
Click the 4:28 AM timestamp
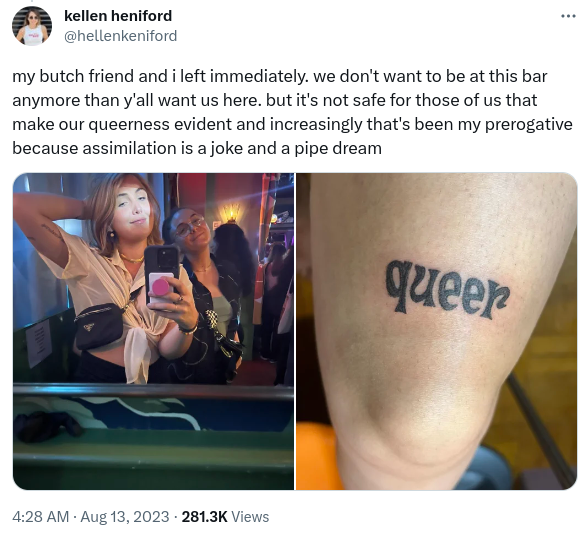[x=40, y=516]
